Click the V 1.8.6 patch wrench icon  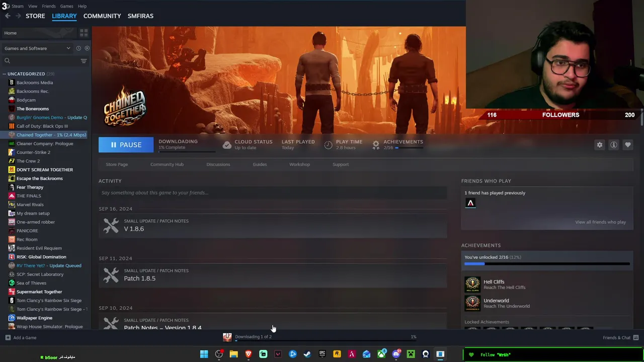(x=111, y=225)
